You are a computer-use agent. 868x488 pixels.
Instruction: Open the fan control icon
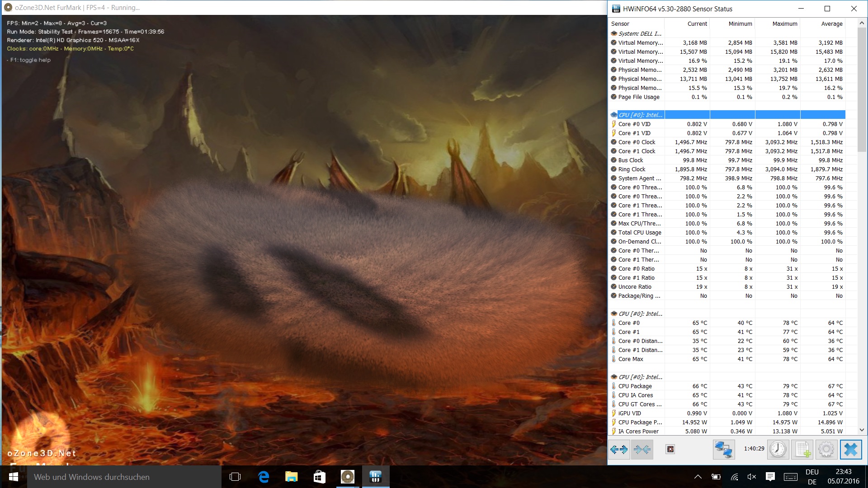(670, 449)
